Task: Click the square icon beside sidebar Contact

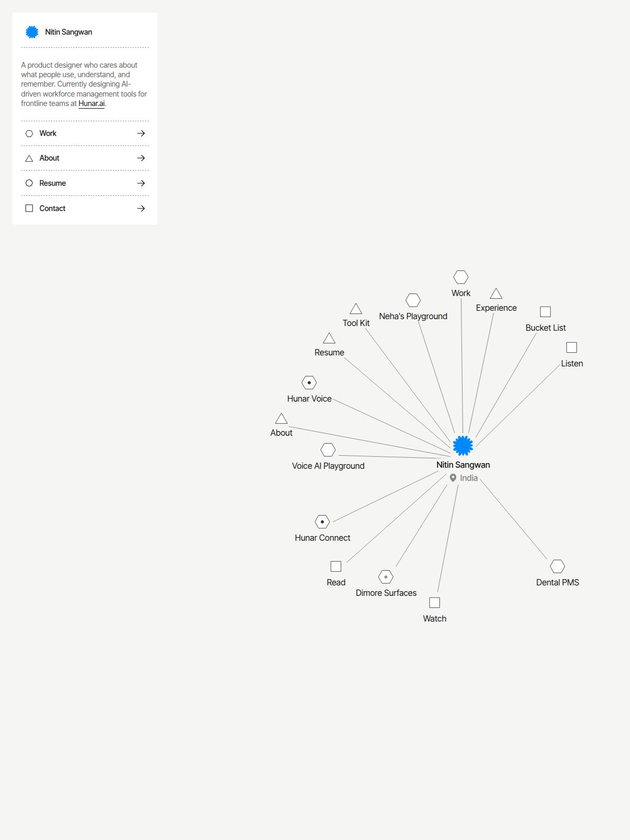Action: [x=29, y=208]
